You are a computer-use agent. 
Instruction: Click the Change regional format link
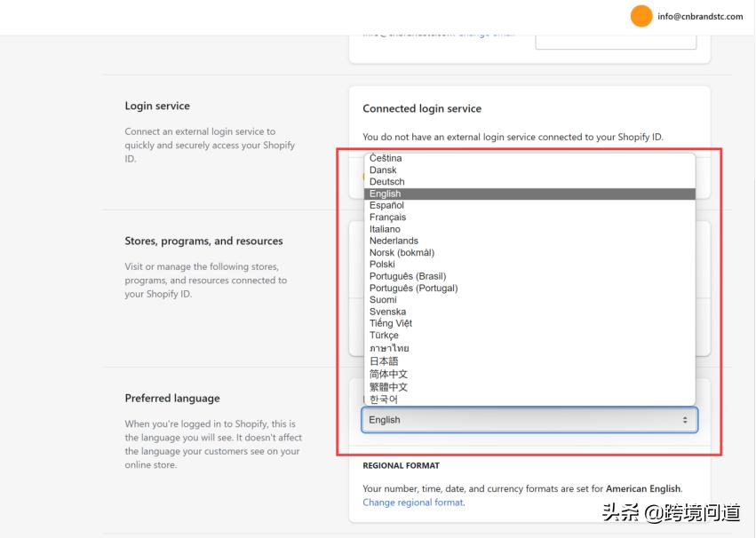(x=412, y=502)
